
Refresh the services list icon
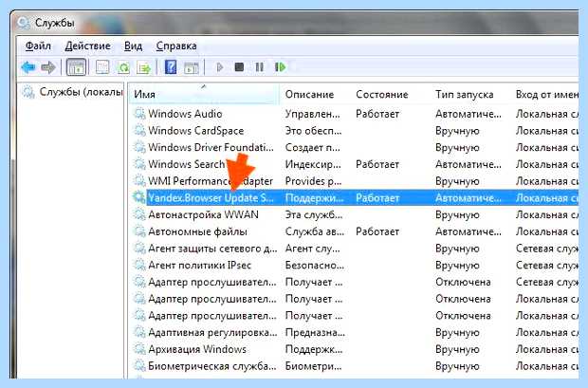tap(123, 67)
